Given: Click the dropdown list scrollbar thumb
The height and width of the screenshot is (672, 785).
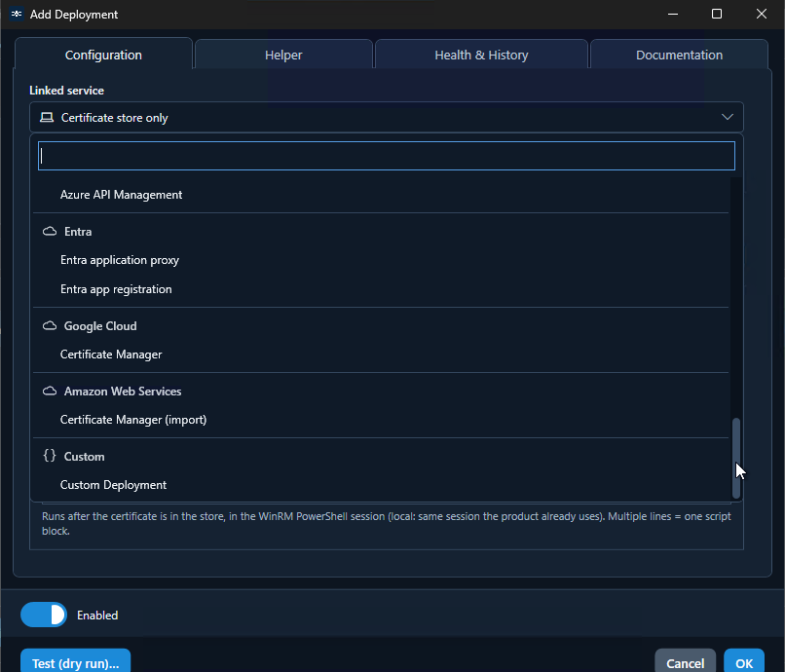Looking at the screenshot, I should (x=736, y=458).
